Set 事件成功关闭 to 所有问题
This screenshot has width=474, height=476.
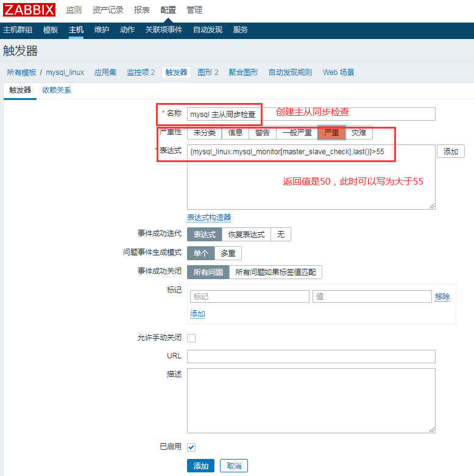click(x=208, y=272)
